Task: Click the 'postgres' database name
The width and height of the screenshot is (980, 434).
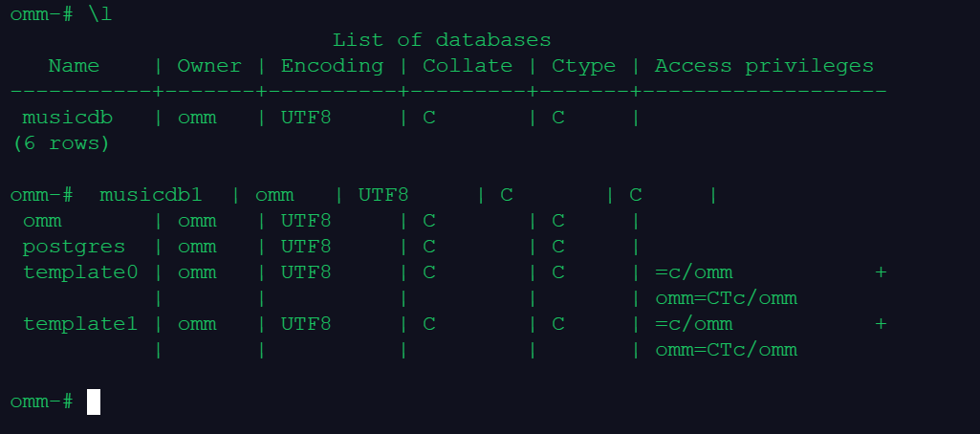Action: pyautogui.click(x=74, y=247)
